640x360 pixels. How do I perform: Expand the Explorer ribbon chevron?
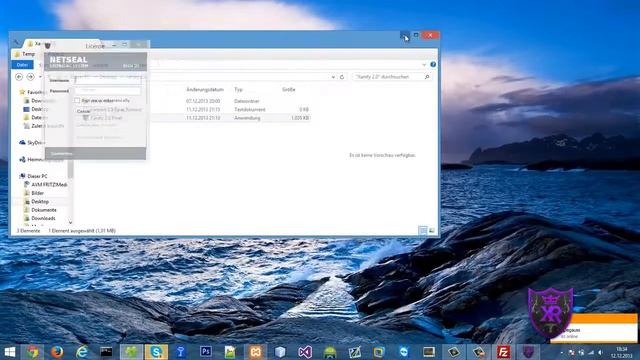[x=424, y=64]
